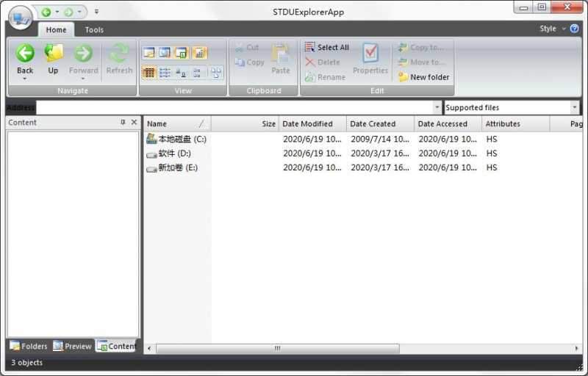588x376 pixels.
Task: Switch to List view mode
Action: click(x=165, y=73)
